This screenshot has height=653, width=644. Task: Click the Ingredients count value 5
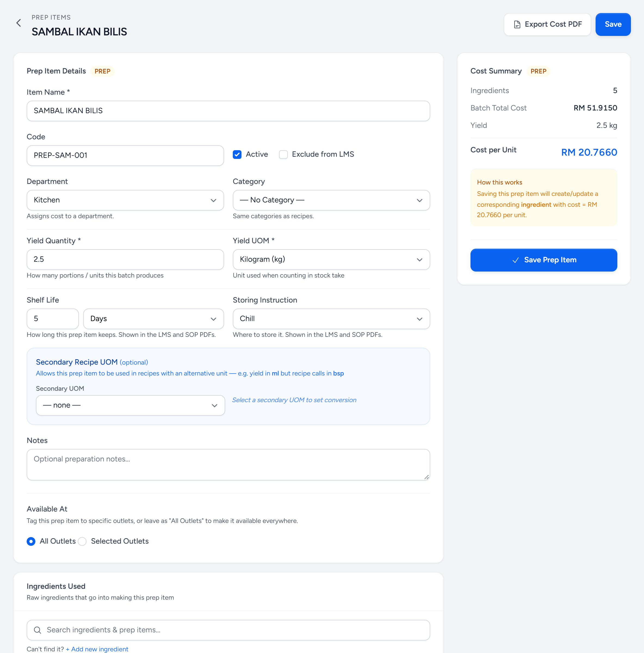pos(615,91)
